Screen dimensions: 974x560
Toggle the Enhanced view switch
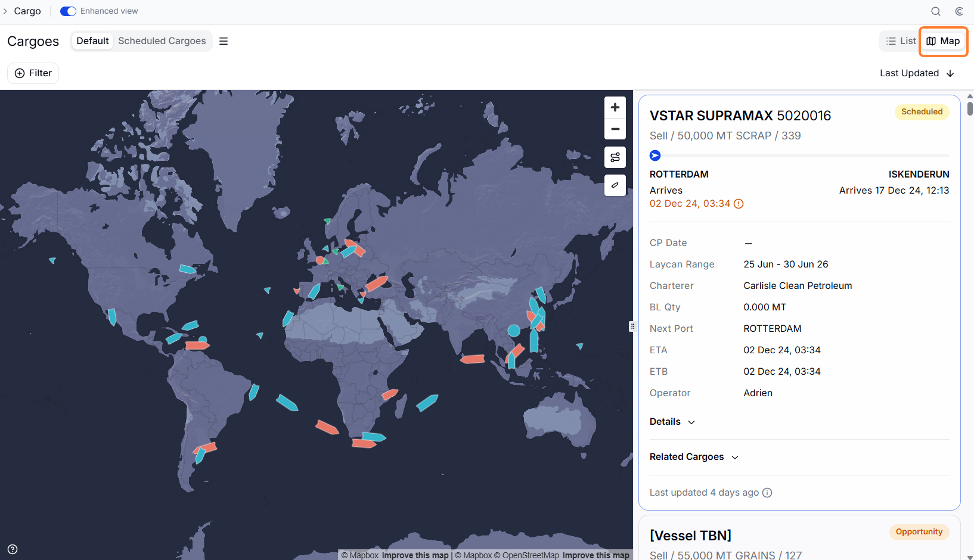(68, 11)
